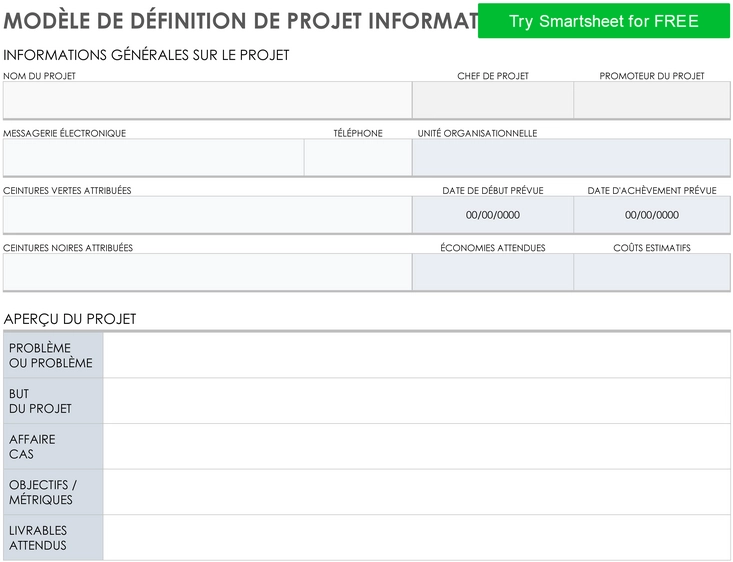
Task: Select the ÉCONOMIES ATTENDUES field
Action: point(493,272)
